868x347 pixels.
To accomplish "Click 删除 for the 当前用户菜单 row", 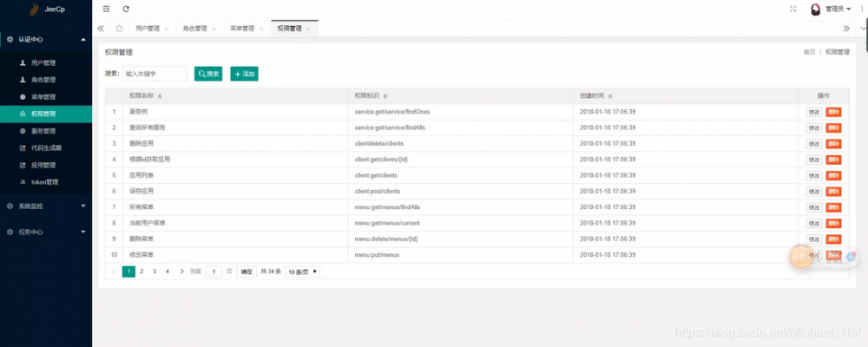I will click(x=833, y=224).
